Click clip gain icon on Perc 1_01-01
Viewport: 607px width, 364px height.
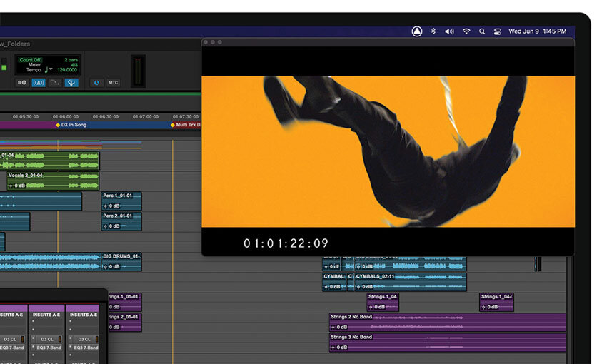tap(105, 206)
